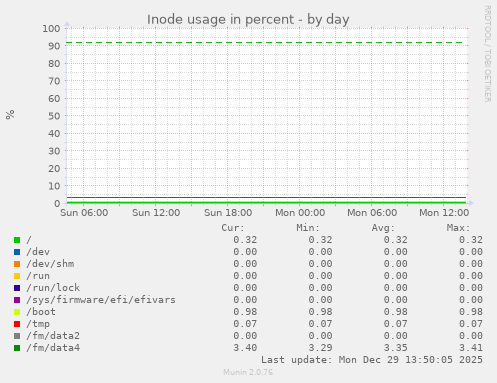Click the 'Mon 12:00' x-axis label
This screenshot has height=383, width=497.
pyautogui.click(x=444, y=213)
